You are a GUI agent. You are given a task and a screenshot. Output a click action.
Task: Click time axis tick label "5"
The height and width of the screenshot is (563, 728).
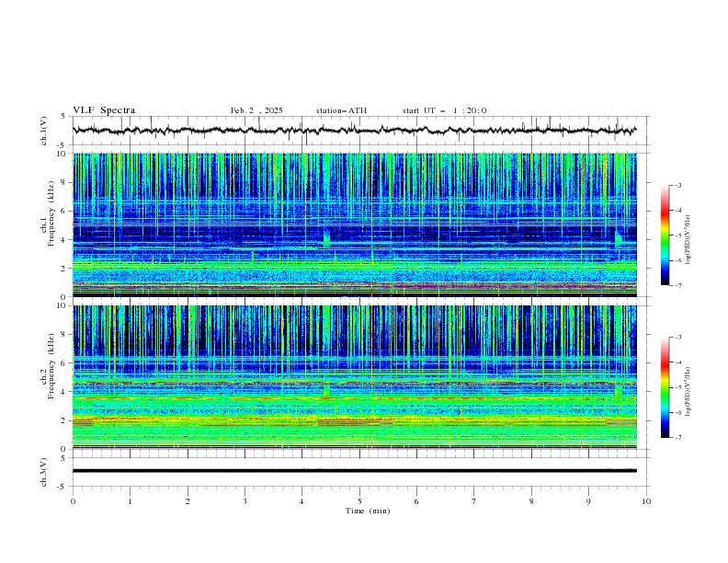click(x=359, y=501)
